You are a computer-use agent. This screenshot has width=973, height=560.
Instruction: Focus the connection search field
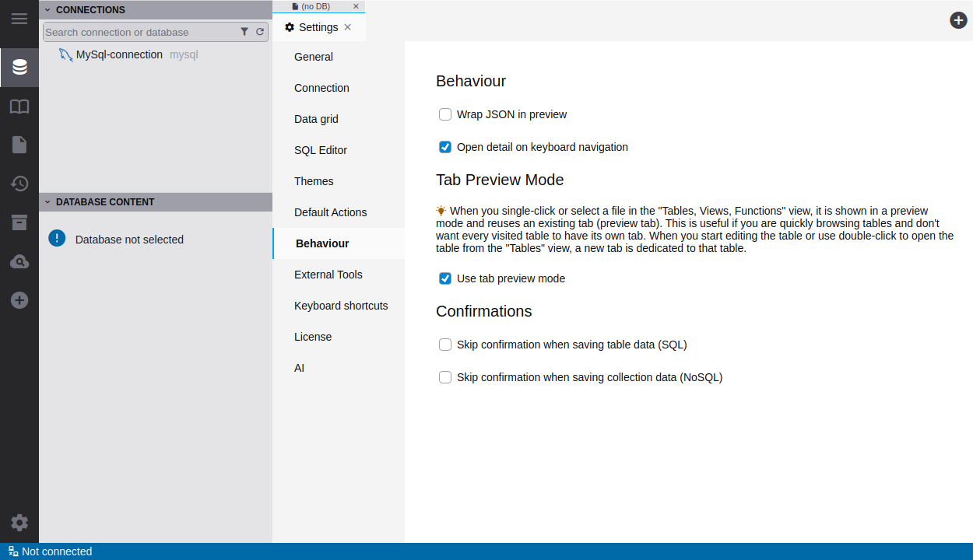tap(140, 32)
